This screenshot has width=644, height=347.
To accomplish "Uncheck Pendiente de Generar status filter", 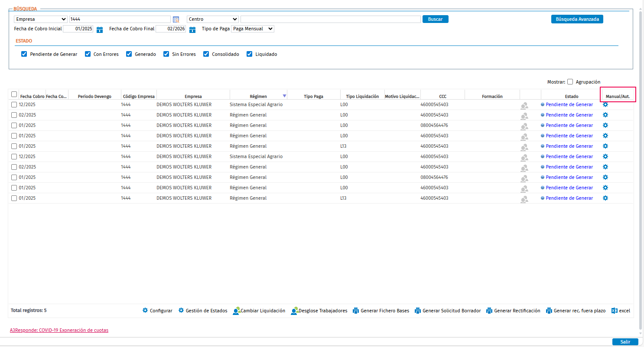I will click(24, 54).
